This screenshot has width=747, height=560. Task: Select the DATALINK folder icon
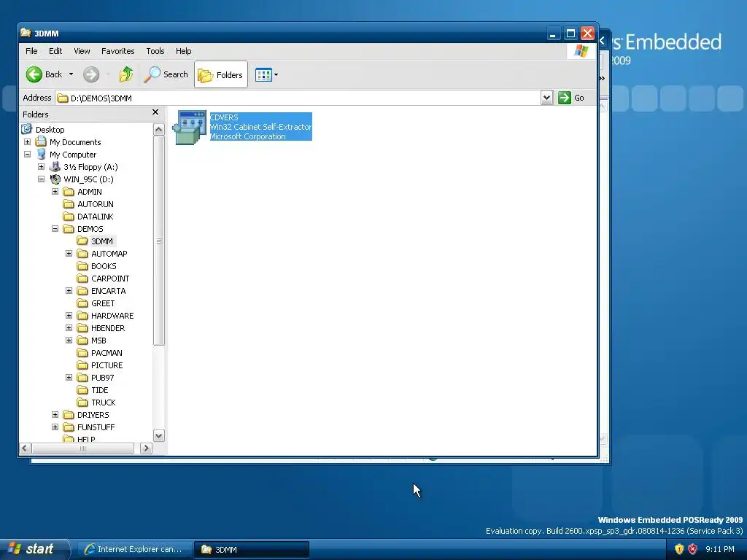69,216
